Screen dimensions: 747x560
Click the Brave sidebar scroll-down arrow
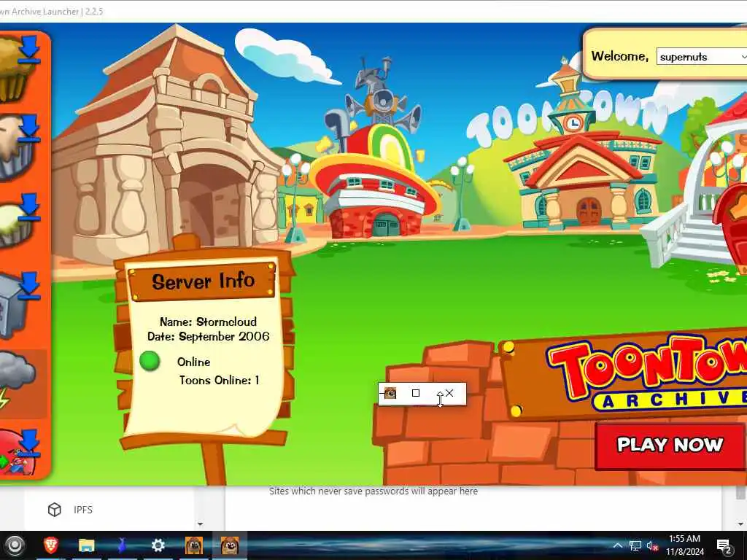tap(200, 524)
